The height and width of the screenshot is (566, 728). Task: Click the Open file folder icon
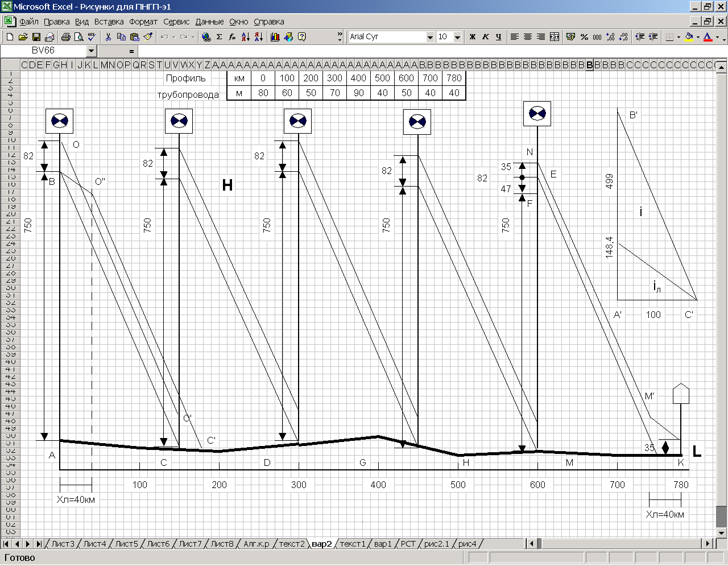pos(23,37)
